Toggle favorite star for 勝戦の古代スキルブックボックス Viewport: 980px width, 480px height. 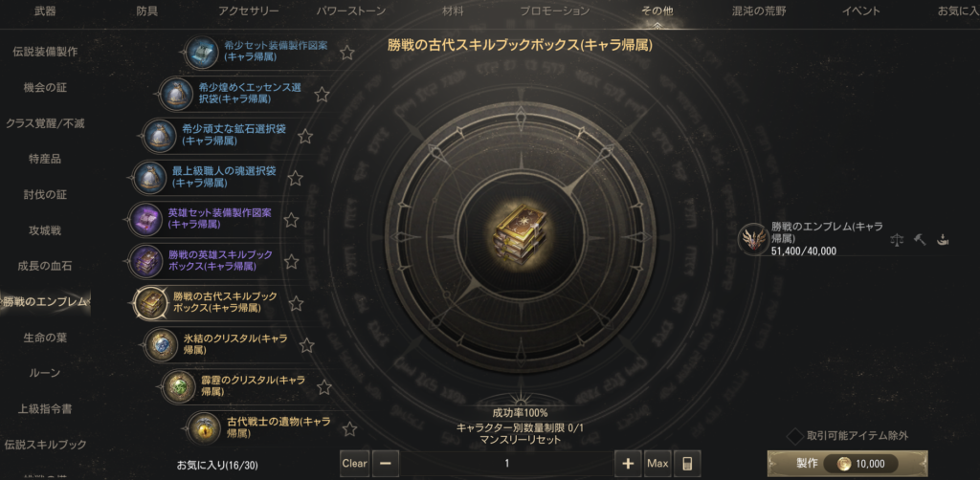(x=296, y=304)
